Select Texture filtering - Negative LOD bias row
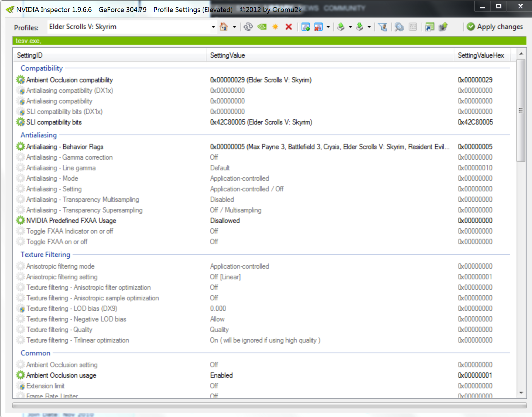This screenshot has width=532, height=417. pyautogui.click(x=263, y=319)
